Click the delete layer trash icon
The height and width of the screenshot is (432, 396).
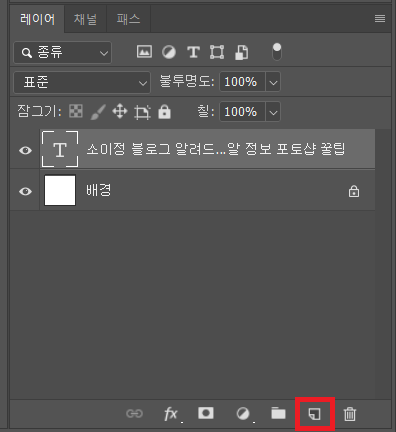click(x=350, y=414)
